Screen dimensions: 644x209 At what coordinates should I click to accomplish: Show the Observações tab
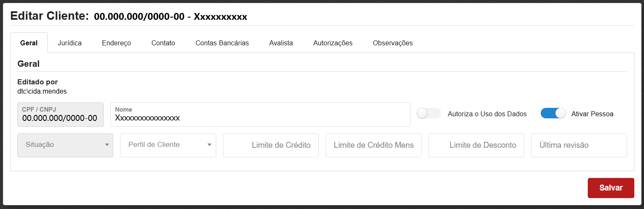393,43
